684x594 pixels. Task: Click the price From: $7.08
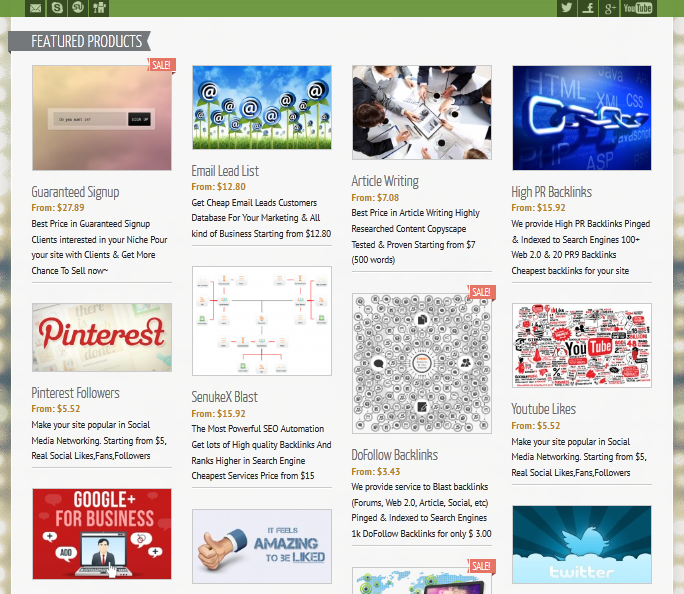coord(375,198)
